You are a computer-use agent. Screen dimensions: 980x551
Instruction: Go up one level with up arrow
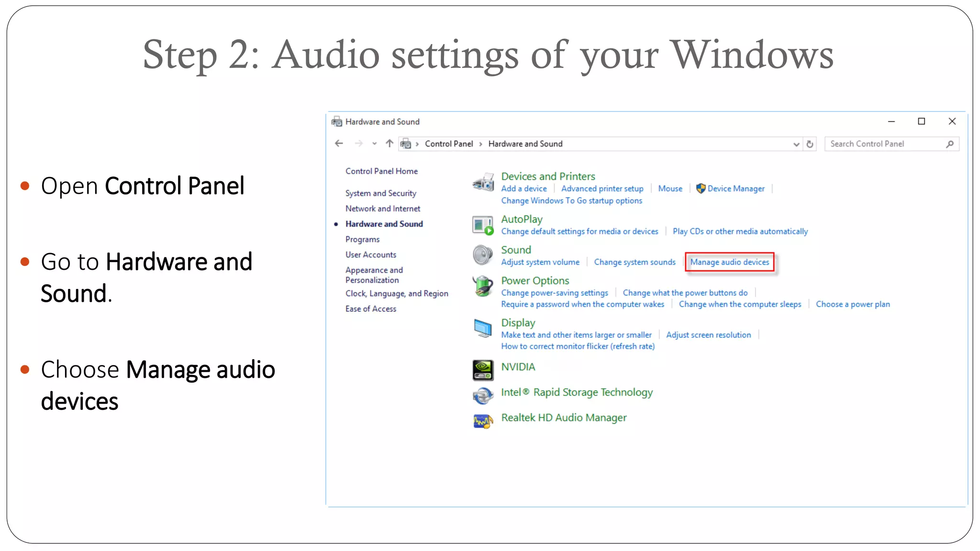tap(390, 143)
